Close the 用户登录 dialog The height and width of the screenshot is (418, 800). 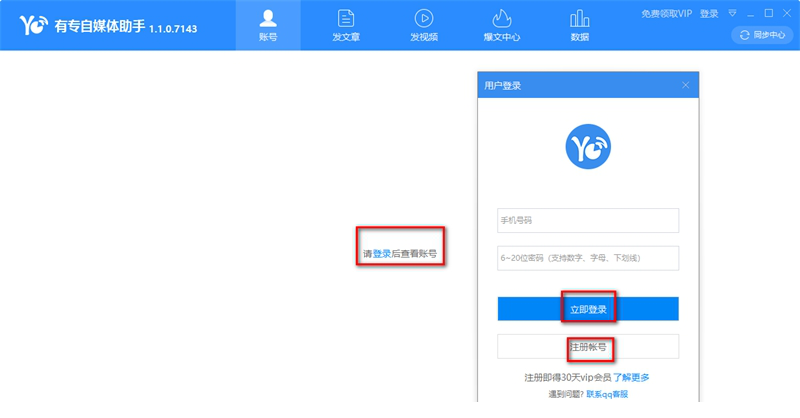tap(686, 85)
